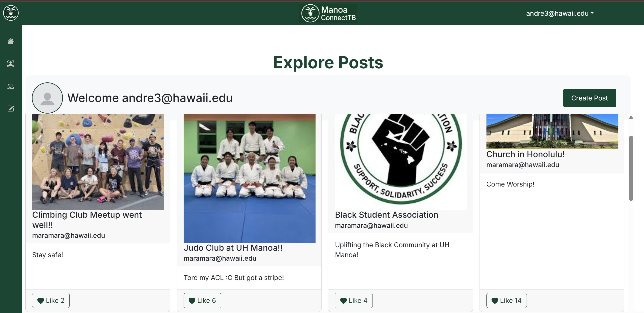Like the Church in Honolulu post

pos(506,300)
